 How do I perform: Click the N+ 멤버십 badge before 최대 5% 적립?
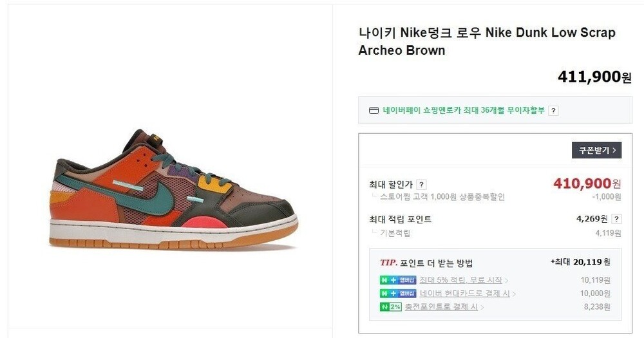[x=397, y=280]
